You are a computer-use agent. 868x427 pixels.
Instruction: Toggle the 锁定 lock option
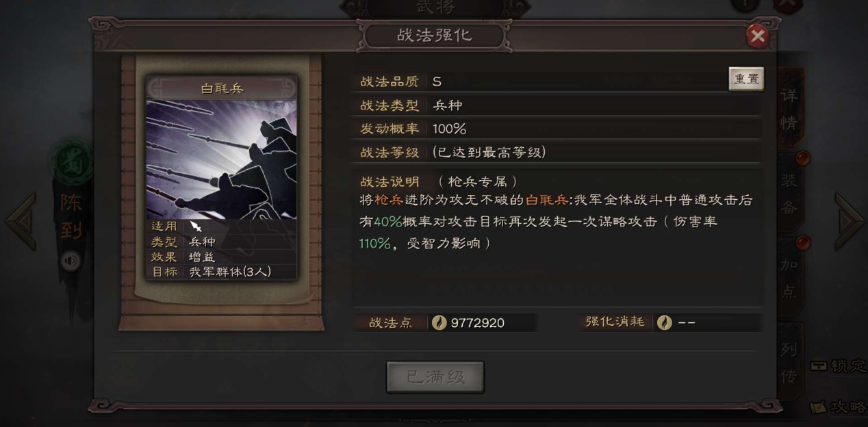tap(839, 366)
